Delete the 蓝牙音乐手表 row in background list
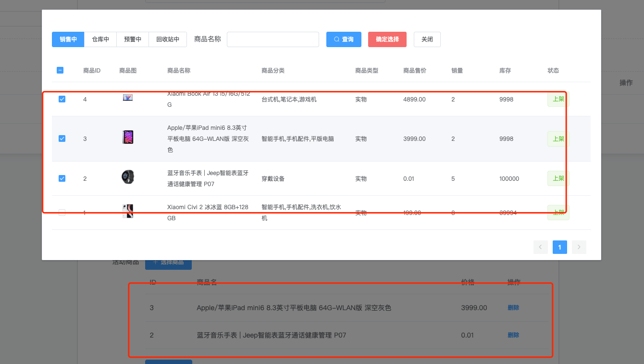 513,335
